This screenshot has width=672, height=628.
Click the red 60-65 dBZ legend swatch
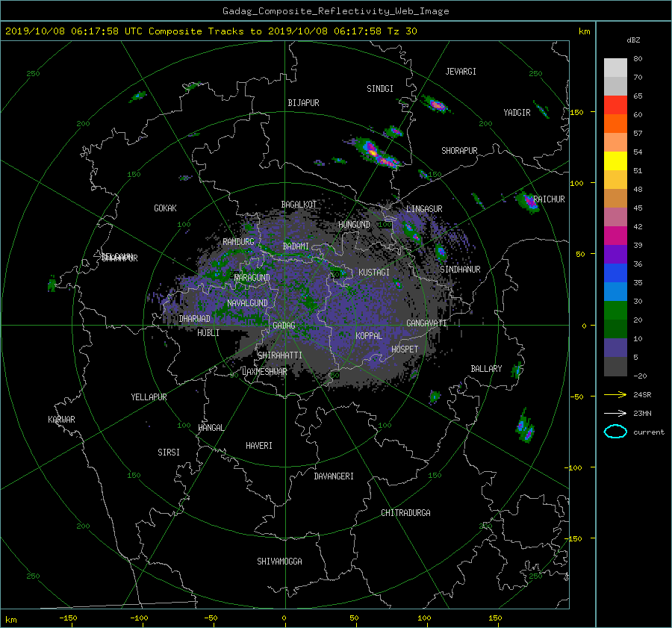click(x=615, y=105)
